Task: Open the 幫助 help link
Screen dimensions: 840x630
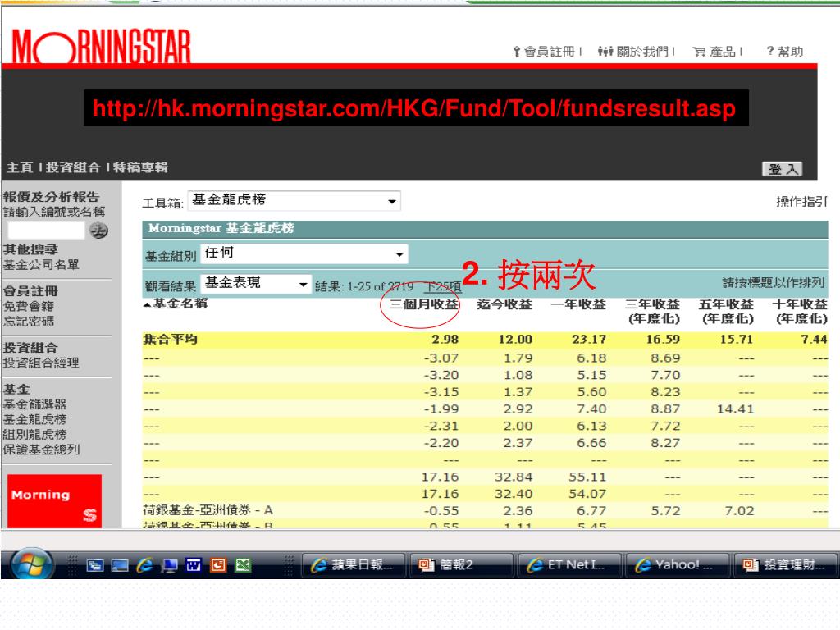Action: pos(784,52)
